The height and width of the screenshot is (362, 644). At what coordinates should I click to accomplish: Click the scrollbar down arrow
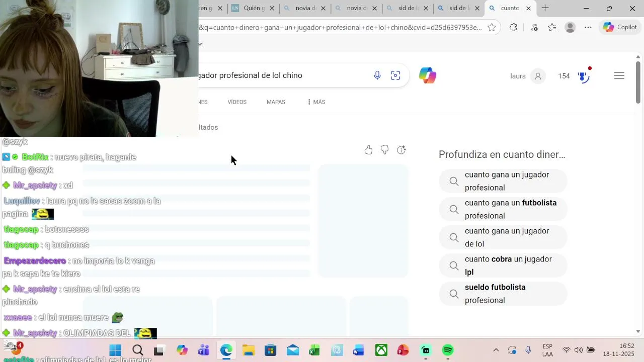tap(638, 331)
